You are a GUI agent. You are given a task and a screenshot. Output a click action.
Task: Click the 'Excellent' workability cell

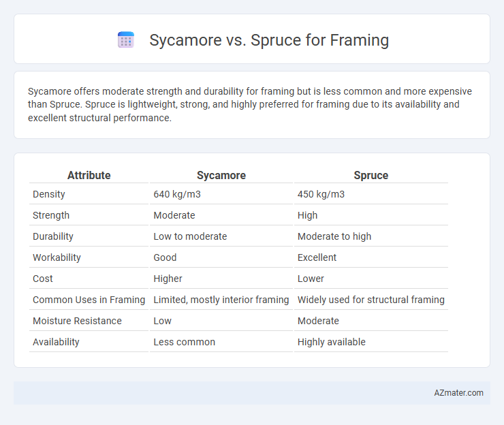click(317, 257)
